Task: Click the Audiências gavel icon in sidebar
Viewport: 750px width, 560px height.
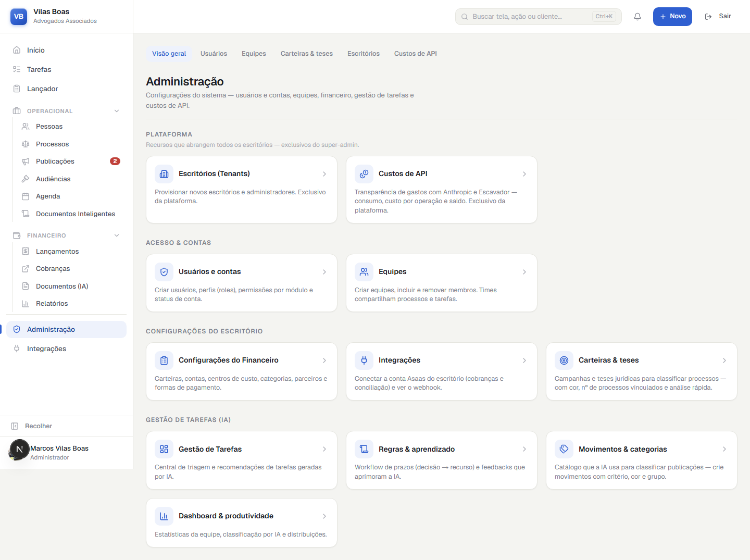Action: pyautogui.click(x=26, y=179)
